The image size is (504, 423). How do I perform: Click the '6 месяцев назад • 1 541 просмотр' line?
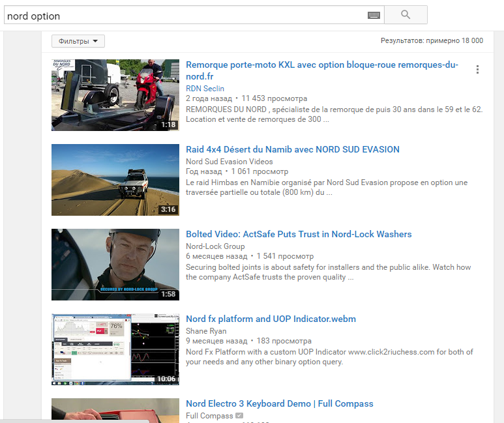[250, 256]
